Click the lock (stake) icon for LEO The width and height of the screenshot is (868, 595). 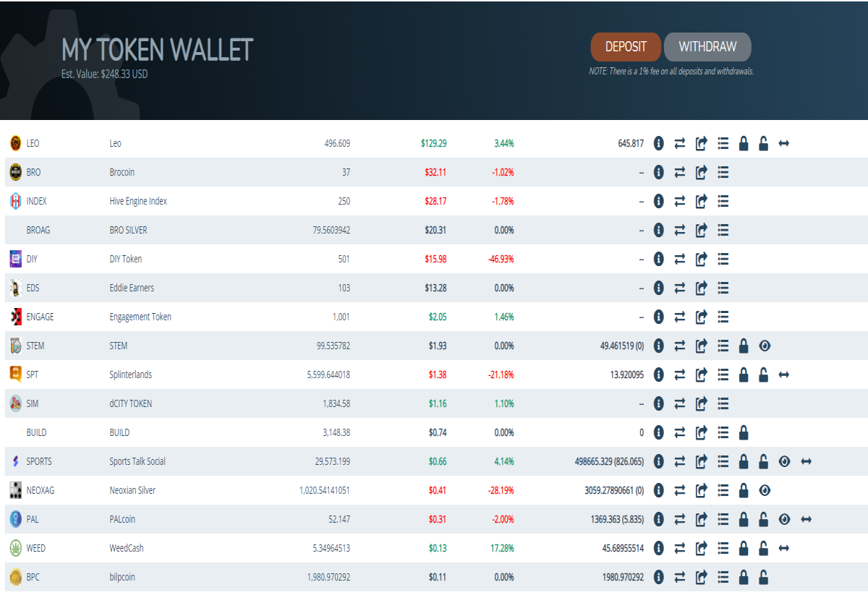pos(743,143)
